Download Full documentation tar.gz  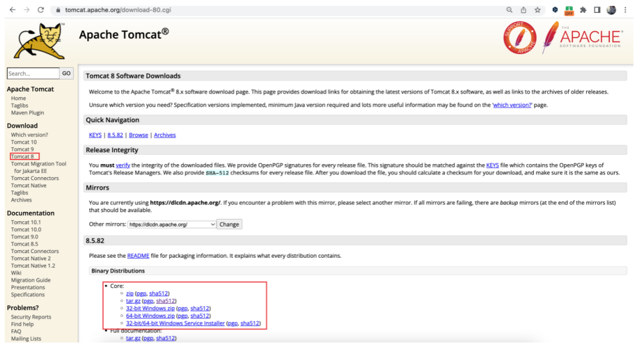133,338
